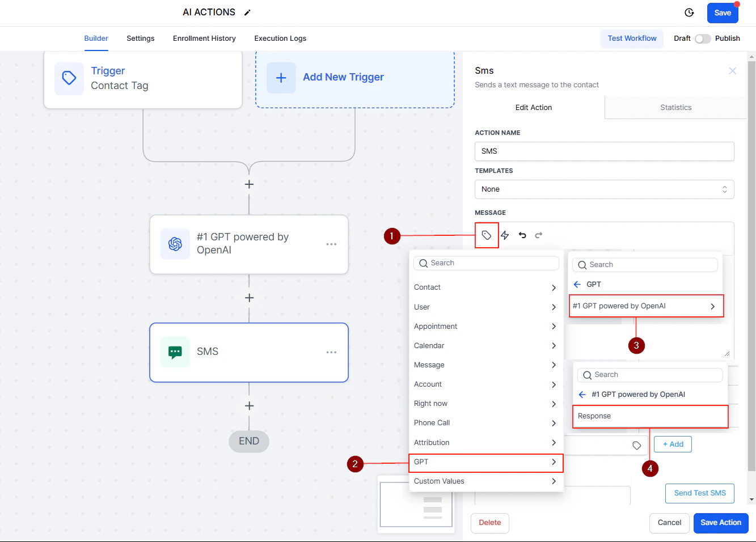The image size is (756, 542).
Task: Open workflow history via the clock icon
Action: 689,12
